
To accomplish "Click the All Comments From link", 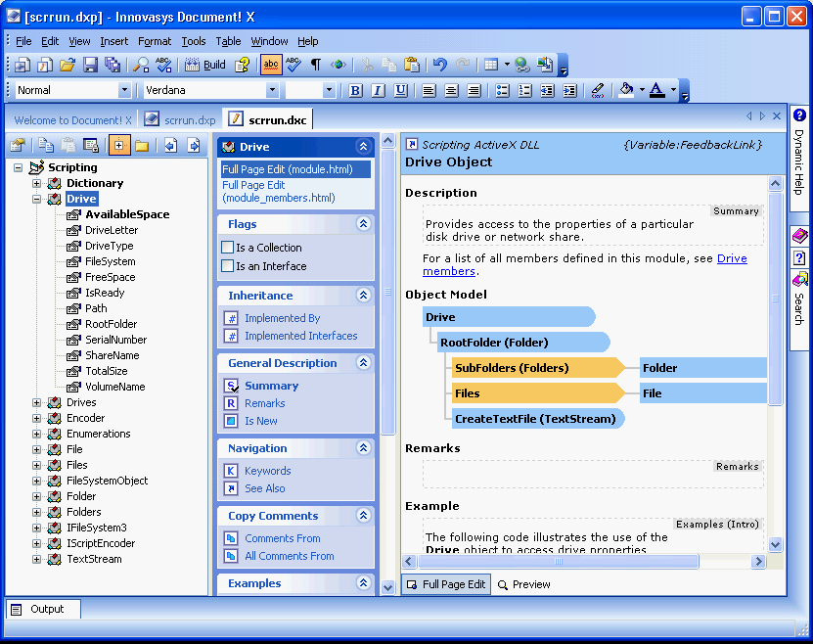I will pos(290,556).
